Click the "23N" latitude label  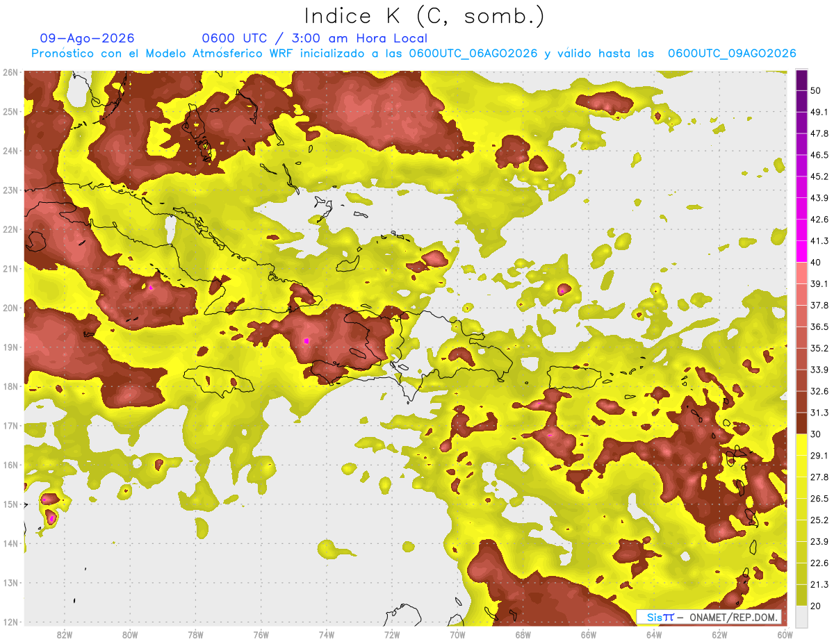point(10,190)
